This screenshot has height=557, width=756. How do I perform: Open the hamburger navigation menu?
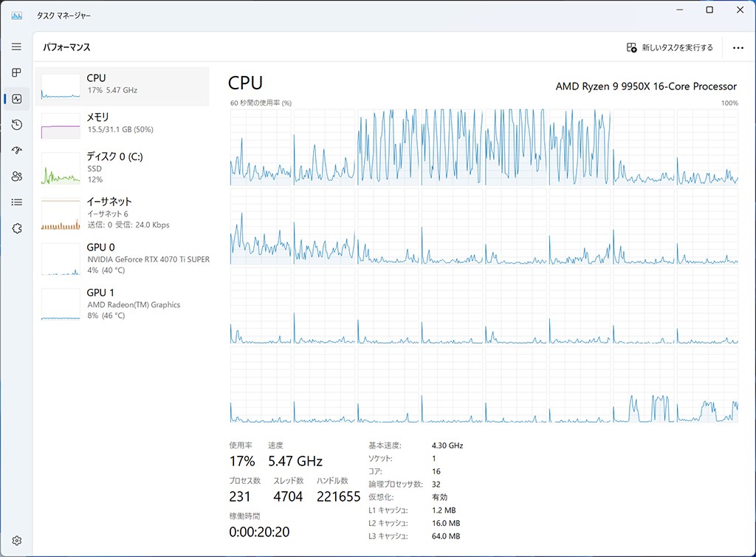16,47
